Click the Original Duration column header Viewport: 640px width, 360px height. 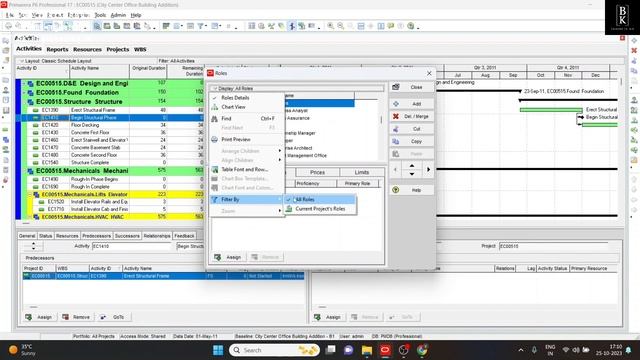(148, 71)
